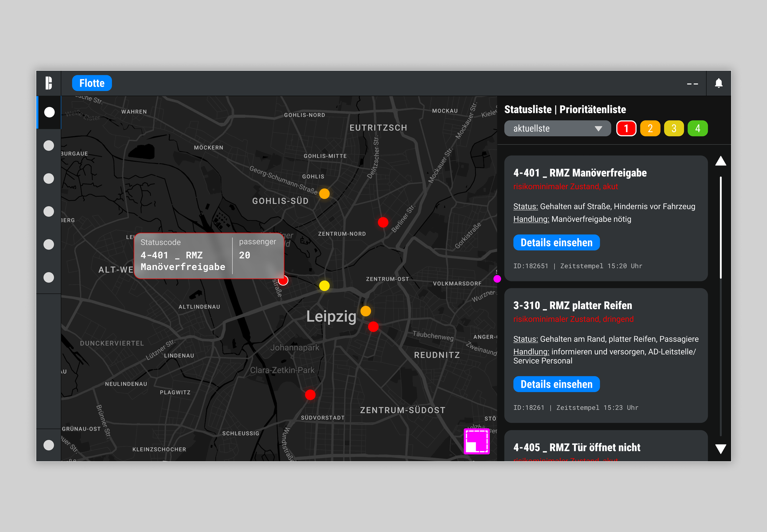Click orange vehicle marker in Gohlis-Süd
Image resolution: width=767 pixels, height=532 pixels.
click(324, 194)
